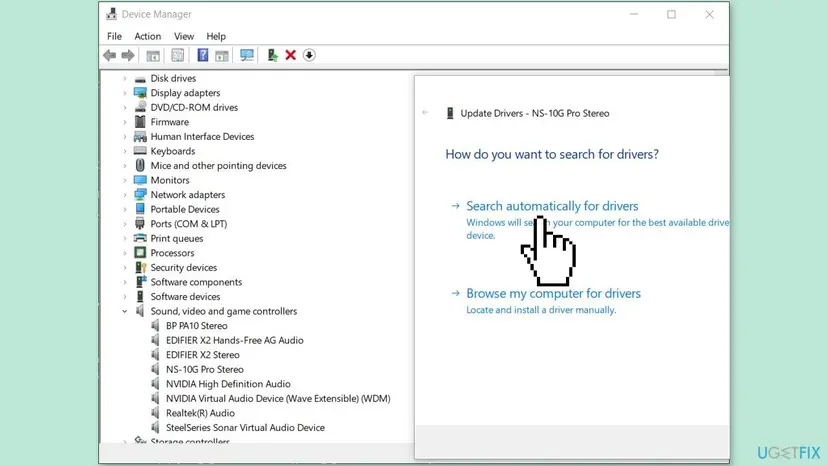This screenshot has height=466, width=828.
Task: Open the Help menu
Action: (216, 36)
